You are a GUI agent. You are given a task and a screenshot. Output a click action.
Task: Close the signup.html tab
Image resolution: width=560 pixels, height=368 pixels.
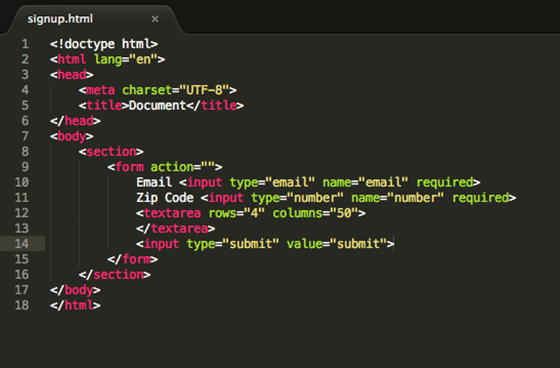pos(155,19)
